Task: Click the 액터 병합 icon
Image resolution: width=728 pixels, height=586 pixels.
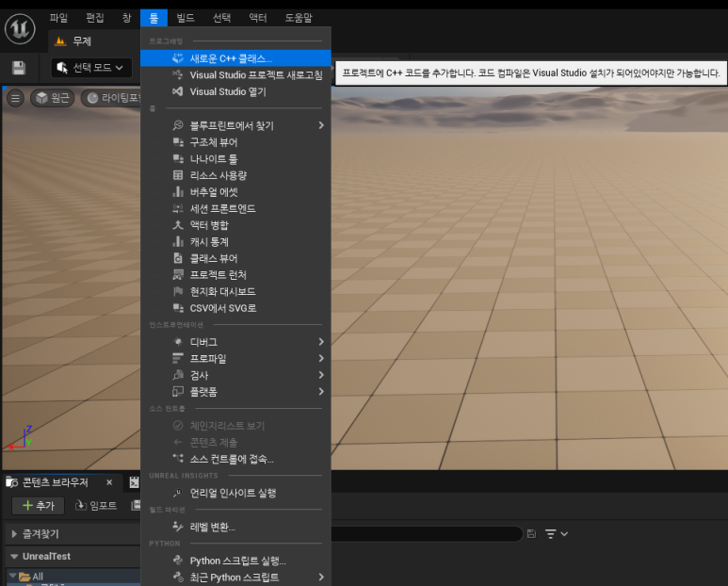Action: click(x=178, y=225)
